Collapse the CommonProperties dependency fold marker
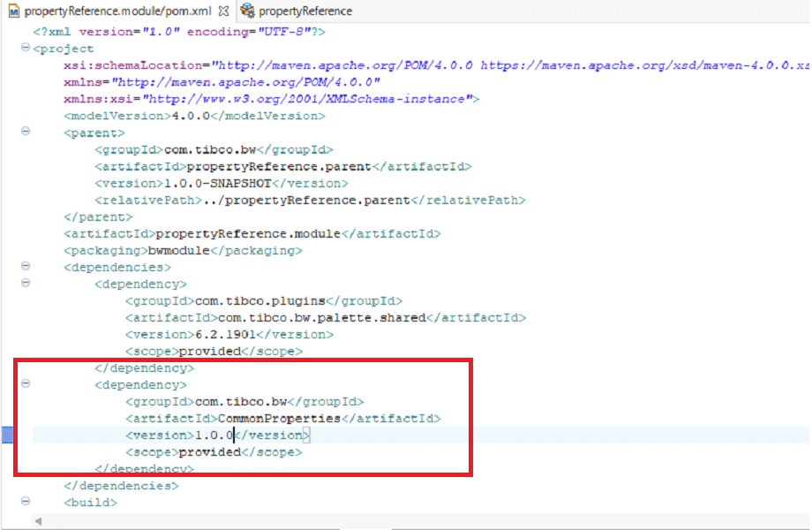This screenshot has height=530, width=812. click(x=26, y=383)
